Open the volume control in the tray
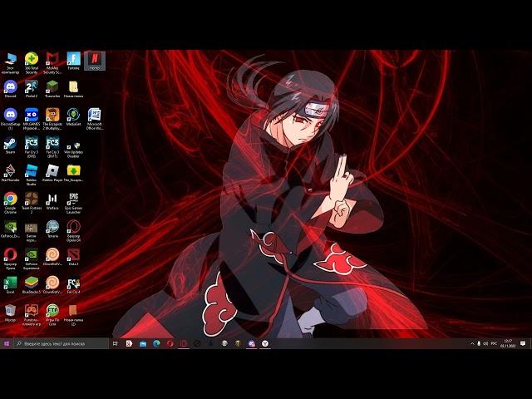532x399 pixels. (485, 343)
